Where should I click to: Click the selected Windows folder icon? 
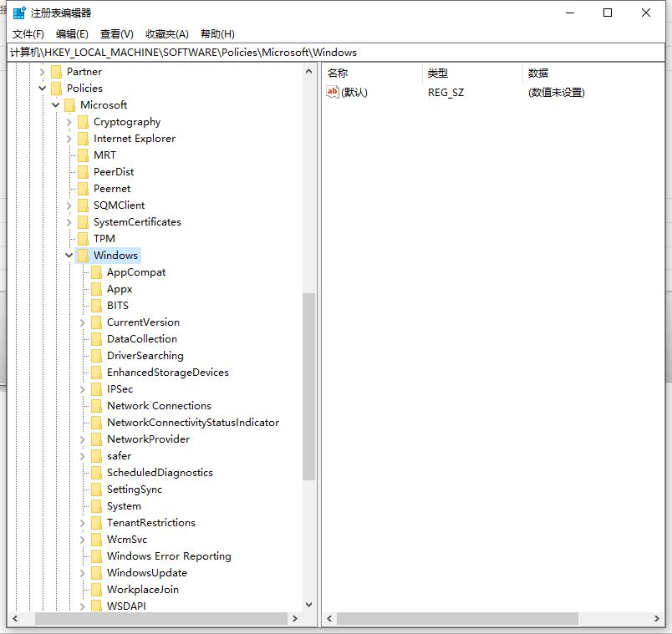tap(83, 256)
